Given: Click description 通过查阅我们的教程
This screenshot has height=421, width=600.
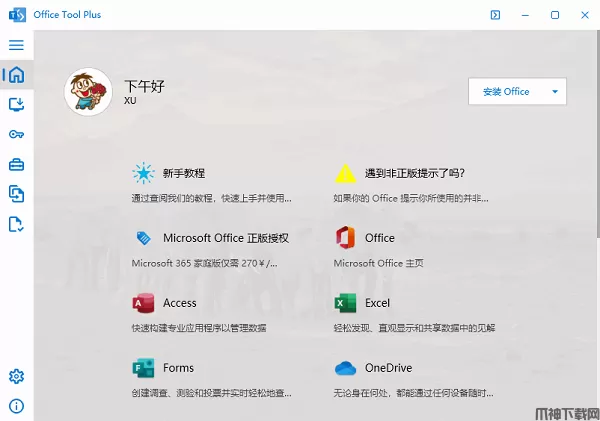Looking at the screenshot, I should click(x=212, y=198).
